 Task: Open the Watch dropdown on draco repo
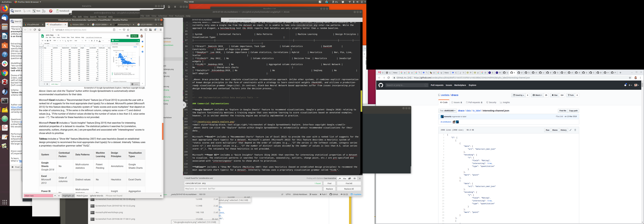coord(537,95)
